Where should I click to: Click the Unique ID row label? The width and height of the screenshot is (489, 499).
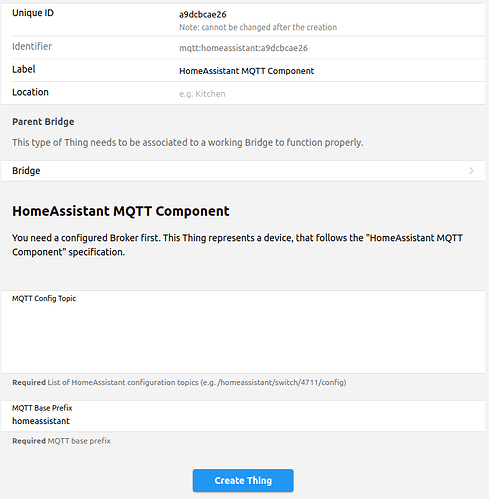pyautogui.click(x=33, y=13)
